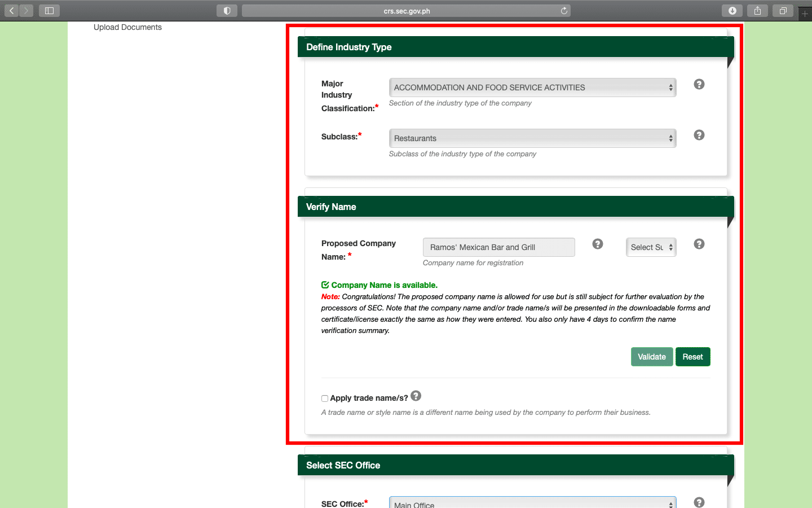Viewport: 812px width, 508px height.
Task: Click Safari share icon
Action: [757, 11]
